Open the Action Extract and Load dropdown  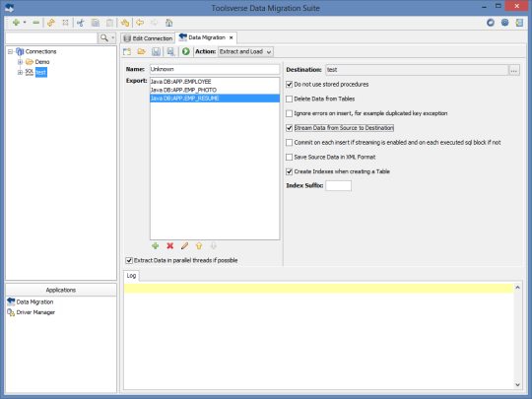tap(245, 51)
